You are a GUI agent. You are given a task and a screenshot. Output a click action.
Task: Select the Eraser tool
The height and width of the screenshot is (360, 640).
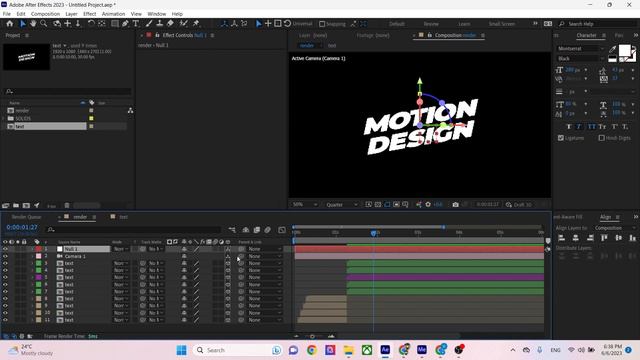click(x=170, y=24)
